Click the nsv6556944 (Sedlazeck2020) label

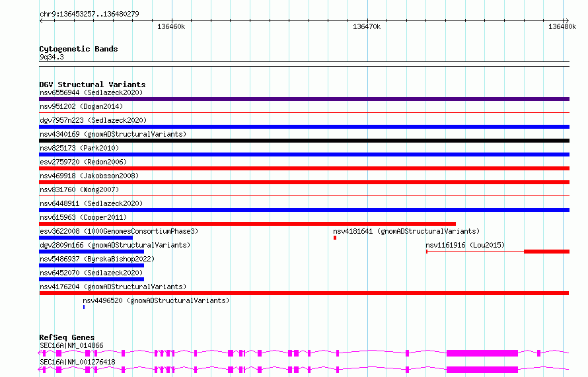tap(91, 92)
